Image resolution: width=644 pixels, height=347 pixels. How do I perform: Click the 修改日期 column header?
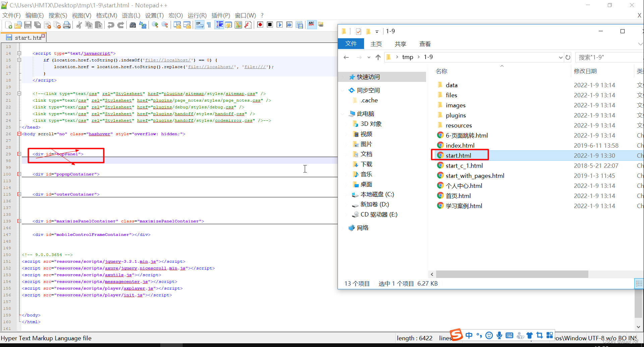click(585, 71)
